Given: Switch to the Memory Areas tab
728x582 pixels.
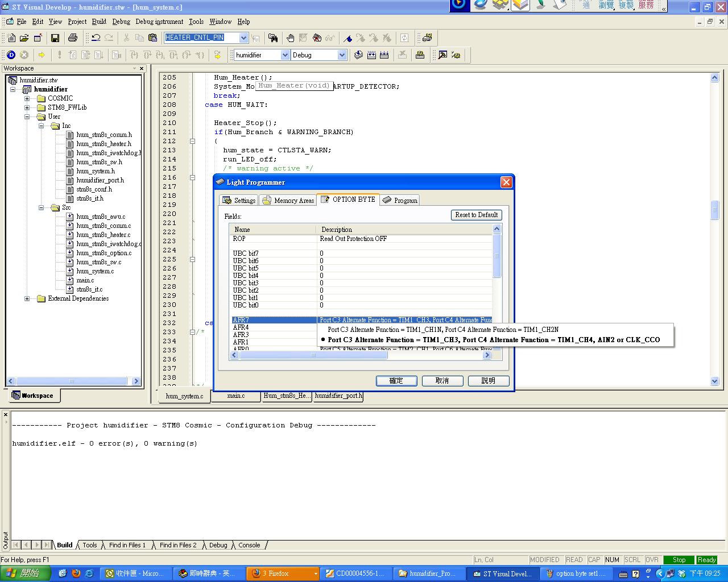Looking at the screenshot, I should coord(288,200).
